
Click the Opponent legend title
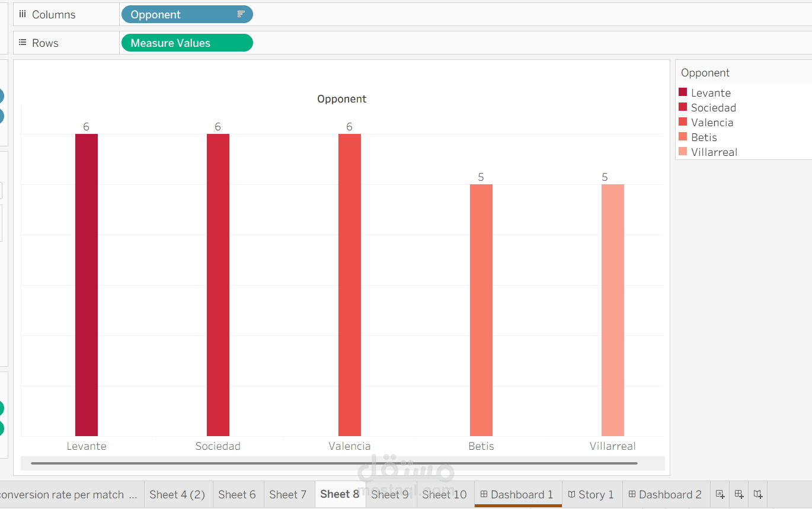click(705, 73)
